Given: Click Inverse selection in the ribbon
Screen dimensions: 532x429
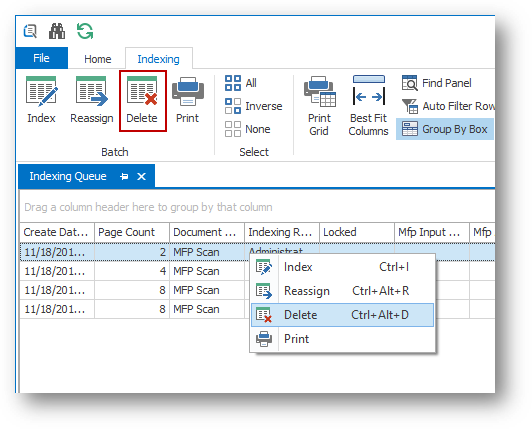Looking at the screenshot, I should pos(253,106).
